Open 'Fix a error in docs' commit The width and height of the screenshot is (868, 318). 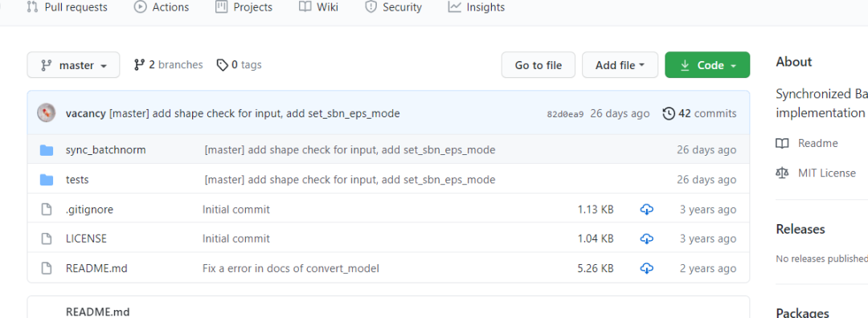click(291, 269)
